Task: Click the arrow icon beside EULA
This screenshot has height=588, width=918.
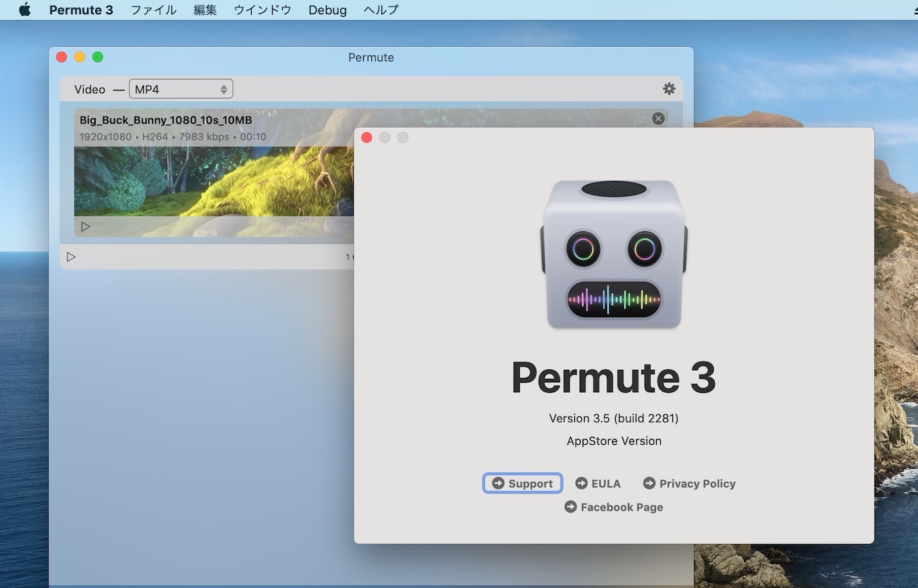Action: tap(581, 483)
